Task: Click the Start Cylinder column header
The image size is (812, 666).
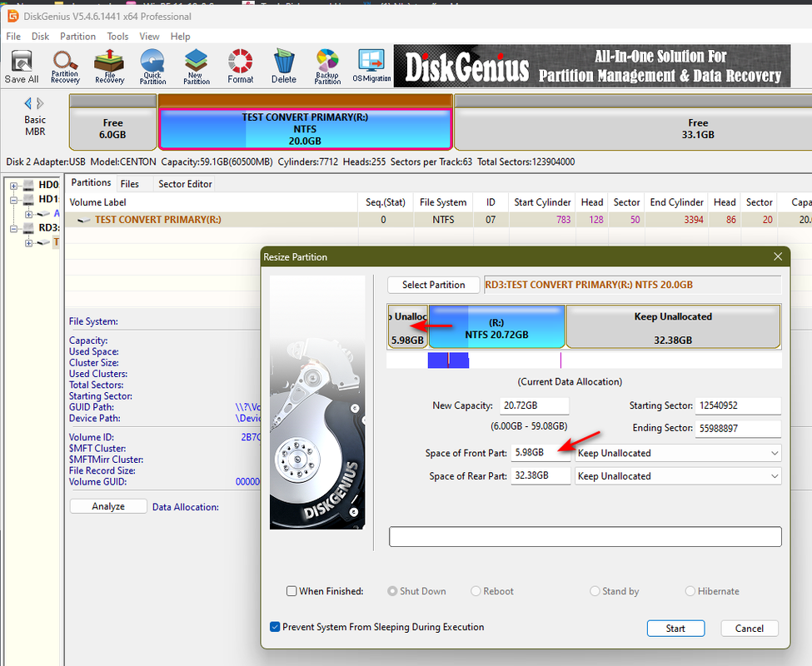Action: [x=542, y=202]
